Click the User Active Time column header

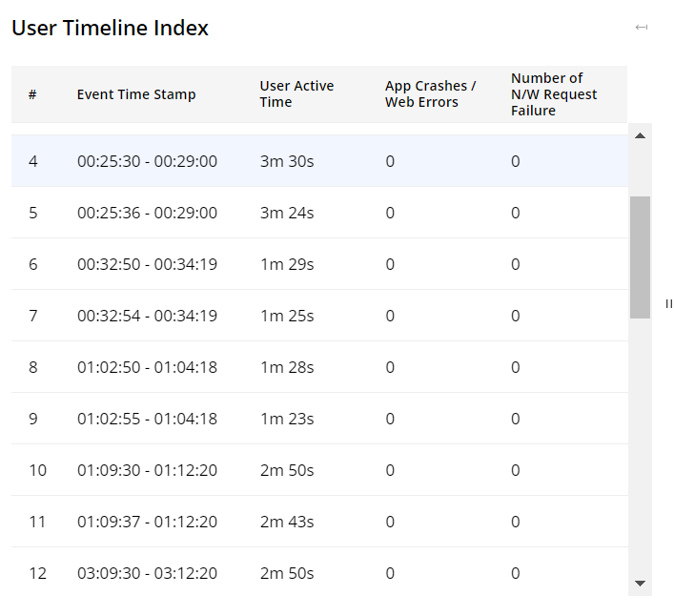pos(296,93)
